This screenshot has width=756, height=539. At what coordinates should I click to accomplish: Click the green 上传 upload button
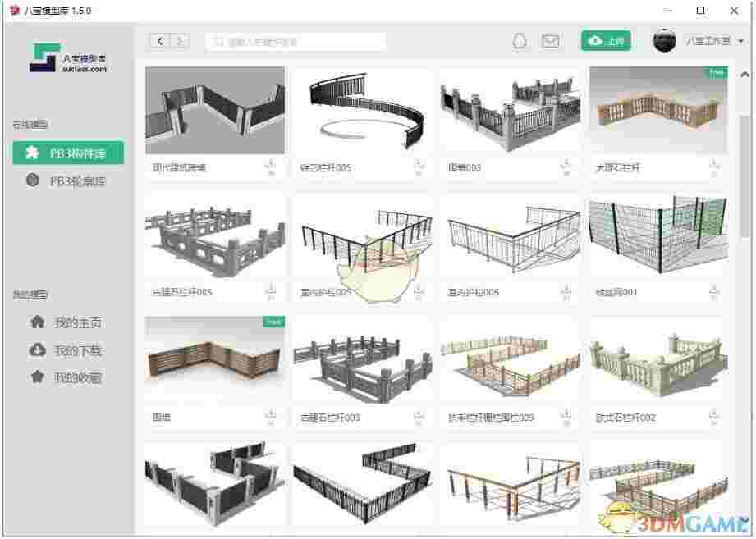(606, 39)
